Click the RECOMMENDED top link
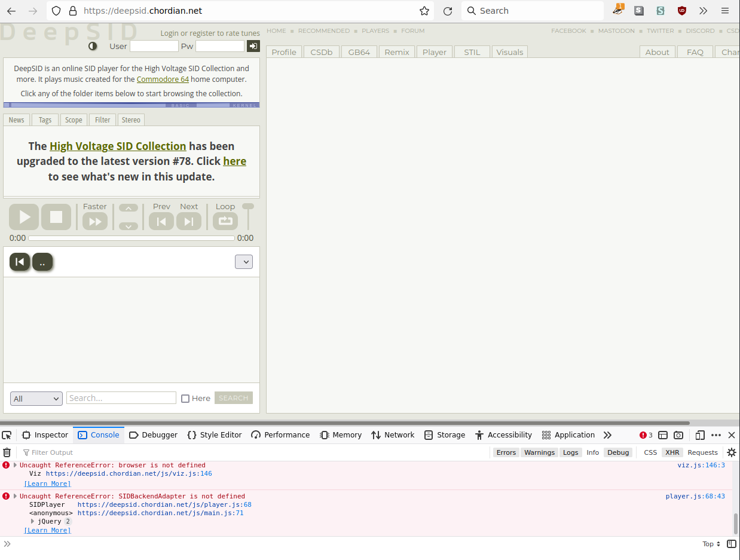The height and width of the screenshot is (560, 740). pos(324,30)
